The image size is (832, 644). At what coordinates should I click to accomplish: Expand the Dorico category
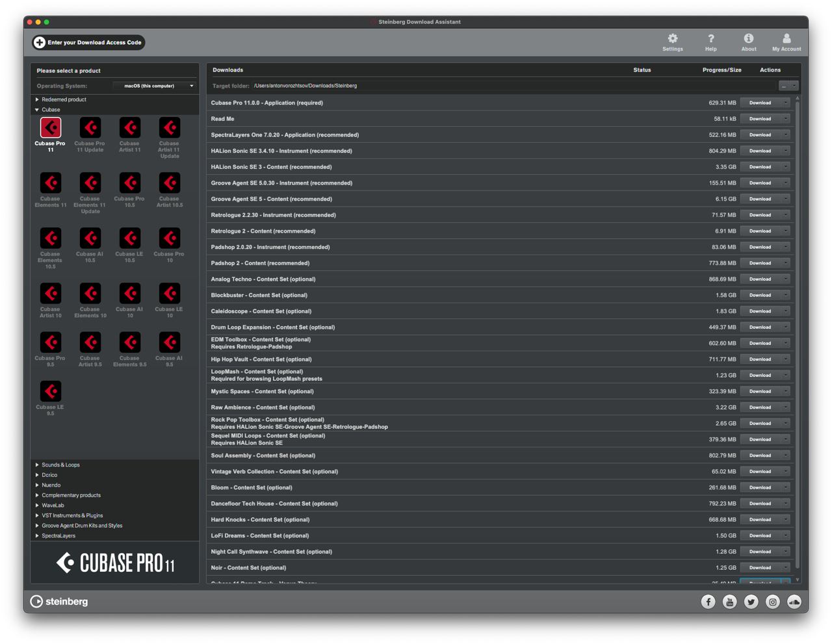point(37,475)
